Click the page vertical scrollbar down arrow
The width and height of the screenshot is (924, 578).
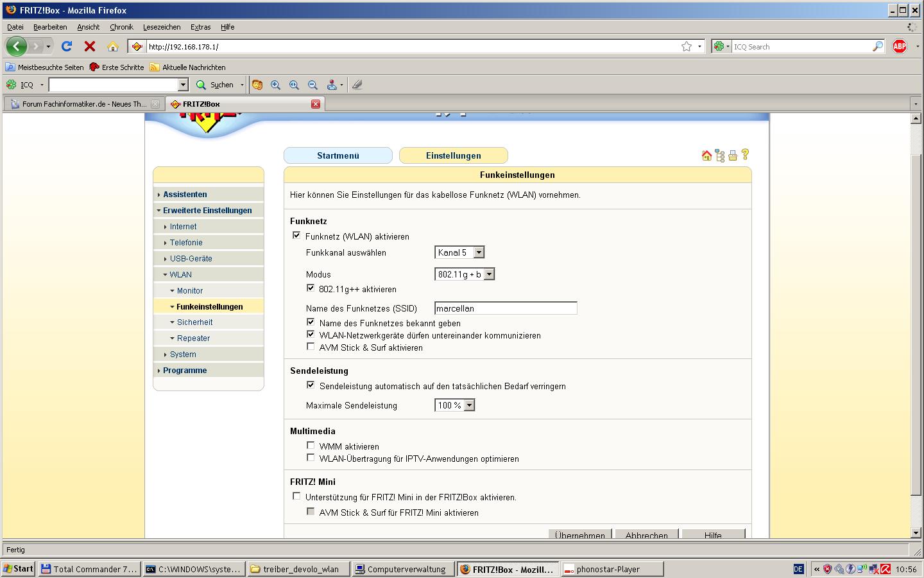coord(916,533)
